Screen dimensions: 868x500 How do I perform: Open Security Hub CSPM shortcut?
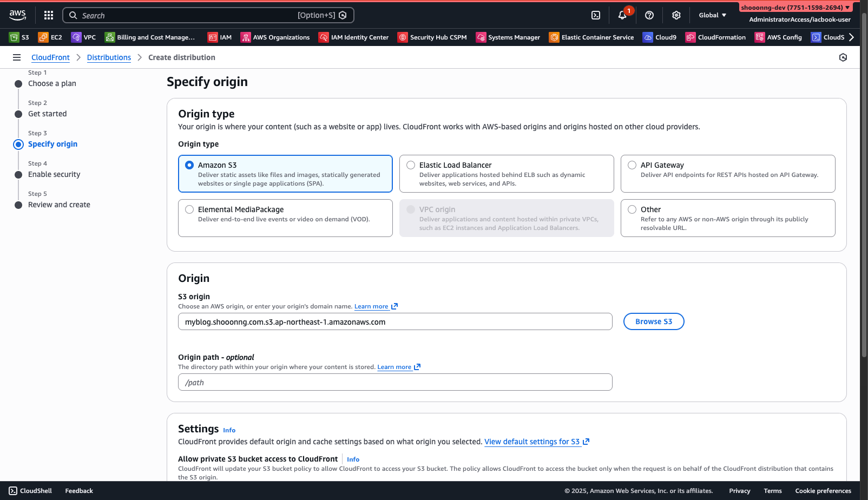tap(432, 37)
